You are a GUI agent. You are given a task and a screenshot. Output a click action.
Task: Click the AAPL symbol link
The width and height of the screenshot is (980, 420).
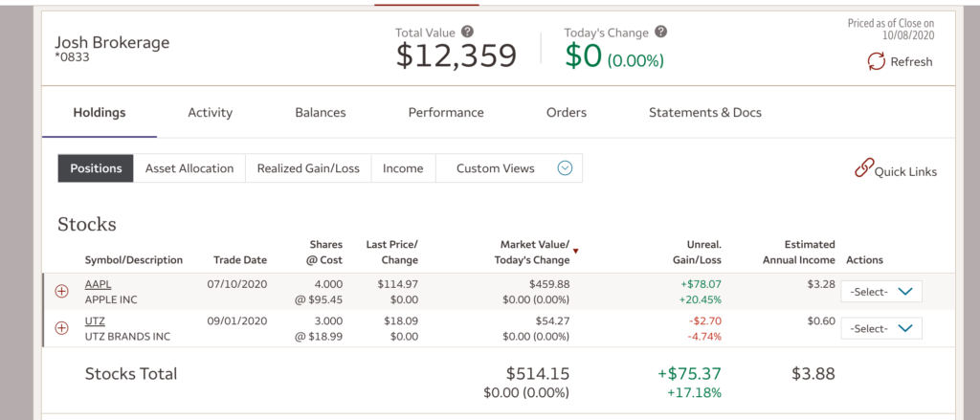pyautogui.click(x=98, y=284)
